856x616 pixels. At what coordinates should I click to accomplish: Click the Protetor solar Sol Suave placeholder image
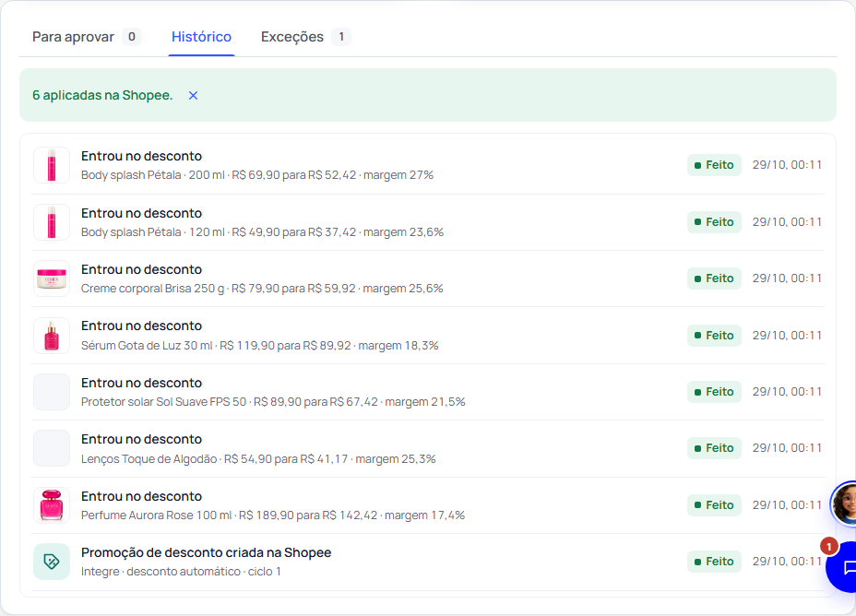coord(52,392)
